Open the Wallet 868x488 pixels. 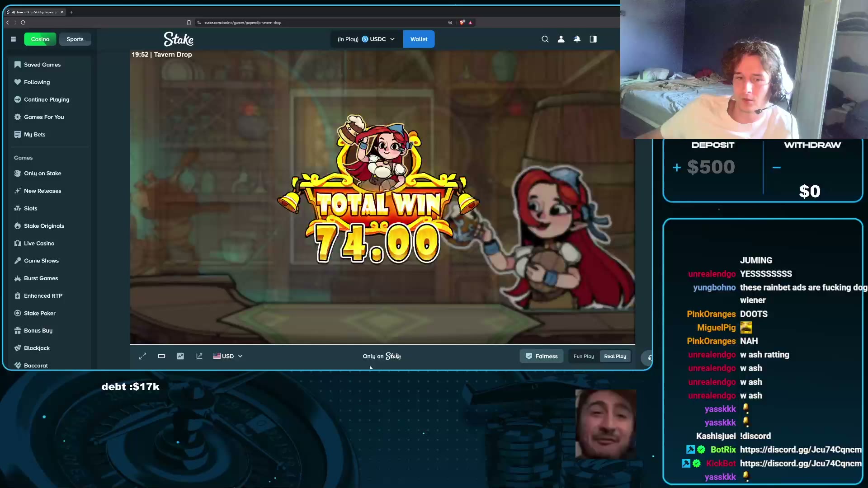pyautogui.click(x=419, y=39)
